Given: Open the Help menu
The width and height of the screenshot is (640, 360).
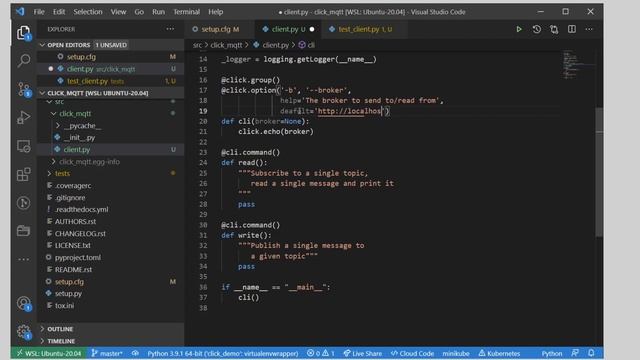Looking at the screenshot, I should 216,12.
